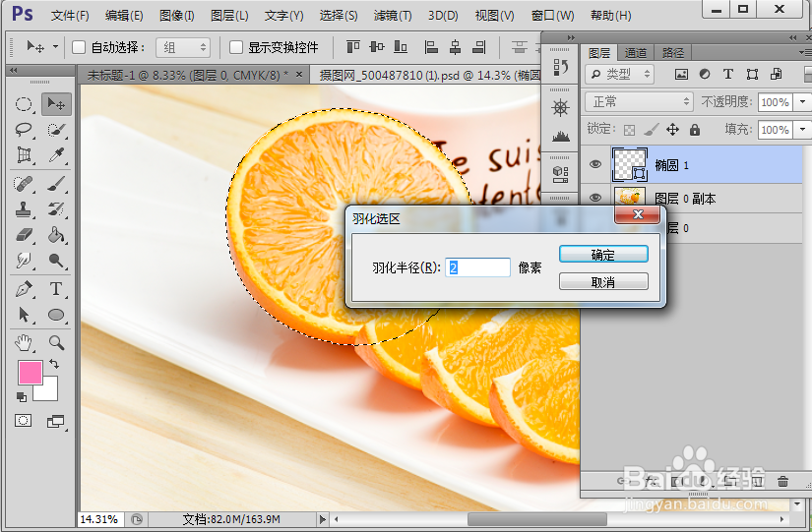Change screen mode
This screenshot has width=812, height=532.
click(x=55, y=421)
